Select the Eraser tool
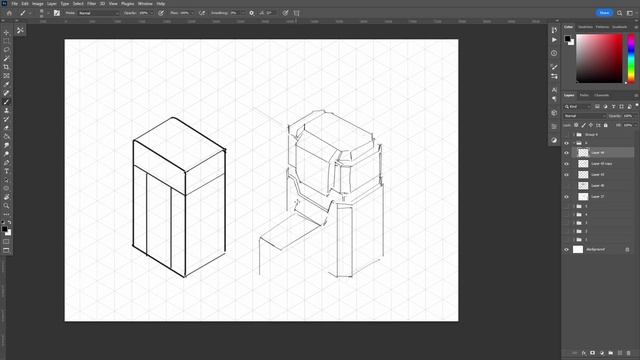The height and width of the screenshot is (360, 640). [x=6, y=128]
